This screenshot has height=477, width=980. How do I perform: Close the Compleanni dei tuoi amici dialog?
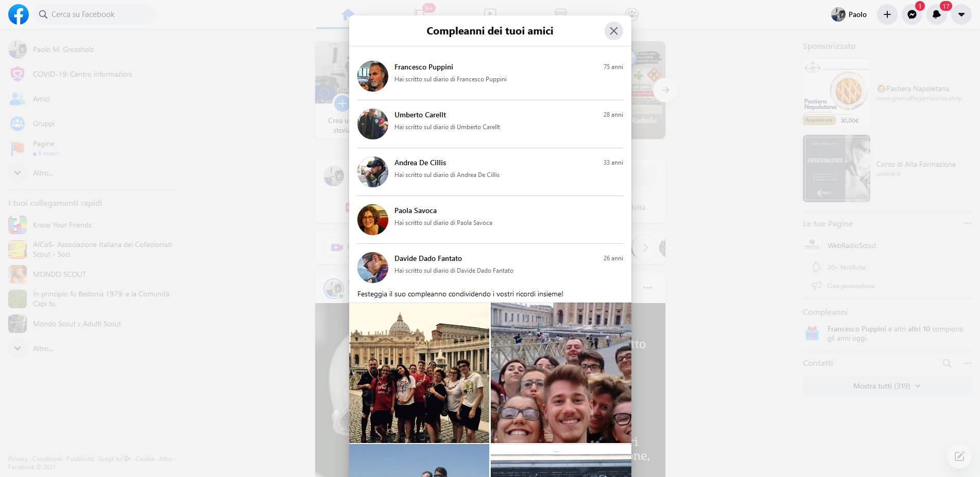coord(613,31)
